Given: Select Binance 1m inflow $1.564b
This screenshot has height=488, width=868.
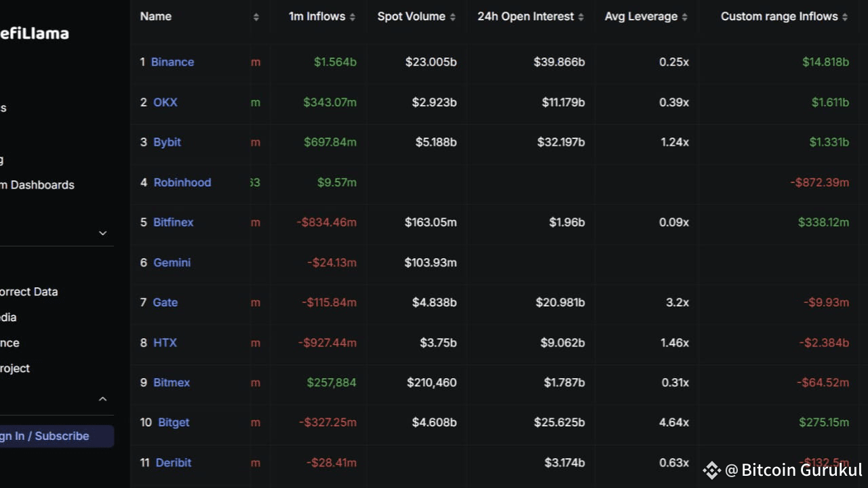Looking at the screenshot, I should tap(335, 62).
